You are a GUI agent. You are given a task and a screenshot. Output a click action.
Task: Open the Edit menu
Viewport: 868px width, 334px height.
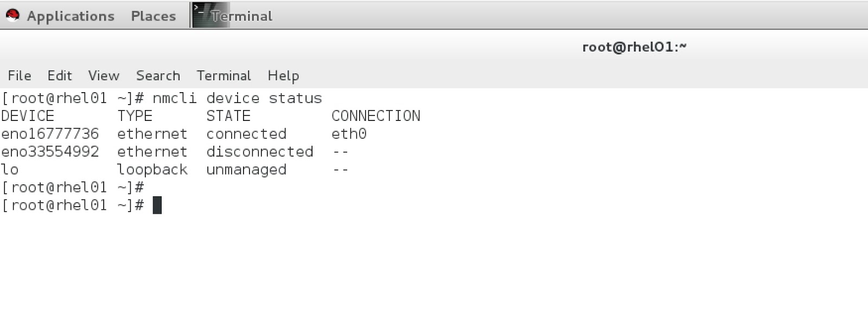(x=60, y=76)
